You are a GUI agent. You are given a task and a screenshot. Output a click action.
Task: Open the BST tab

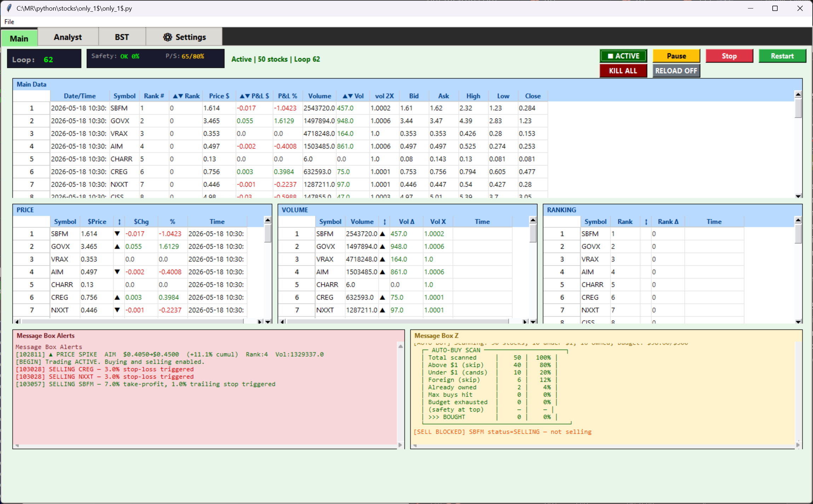[x=122, y=37]
